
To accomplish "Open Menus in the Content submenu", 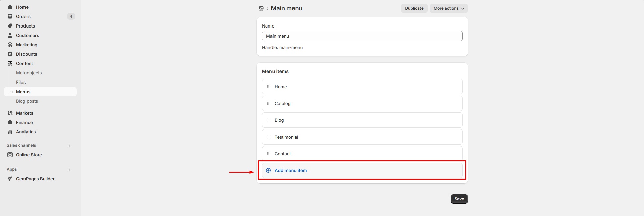I will (23, 92).
